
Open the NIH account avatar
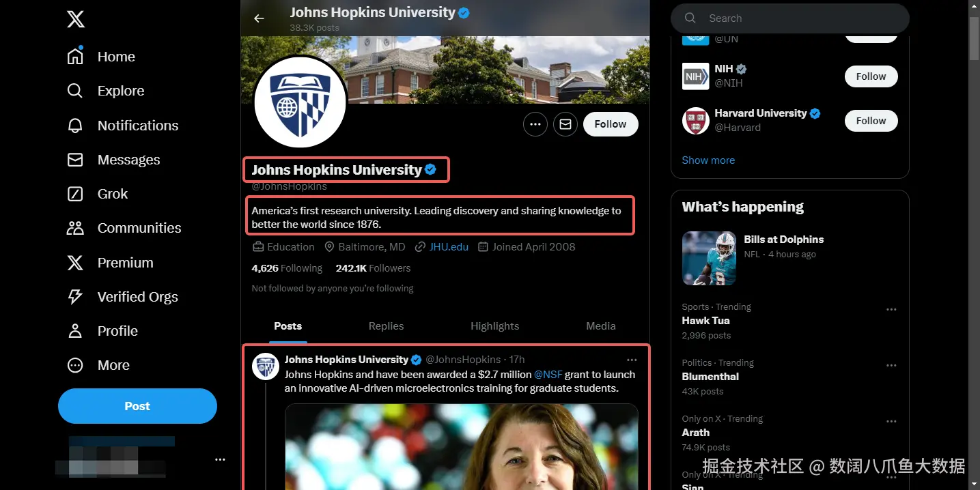click(695, 76)
